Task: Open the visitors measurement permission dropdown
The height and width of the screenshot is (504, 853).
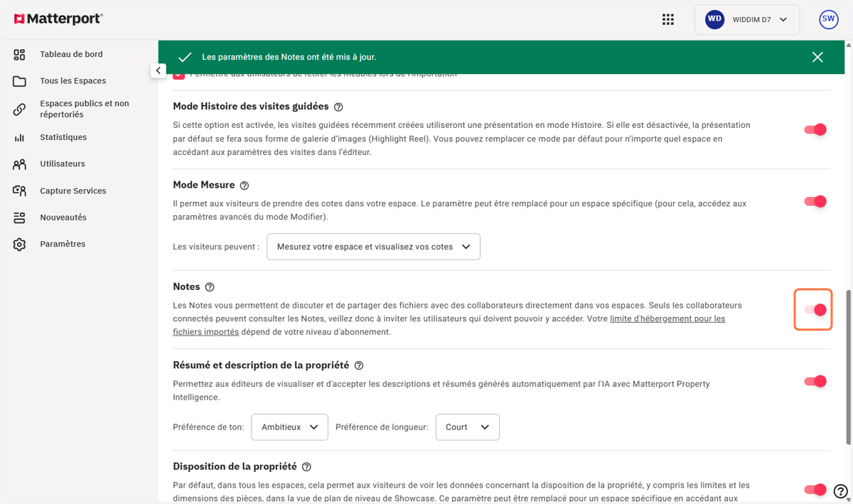Action: pyautogui.click(x=373, y=247)
